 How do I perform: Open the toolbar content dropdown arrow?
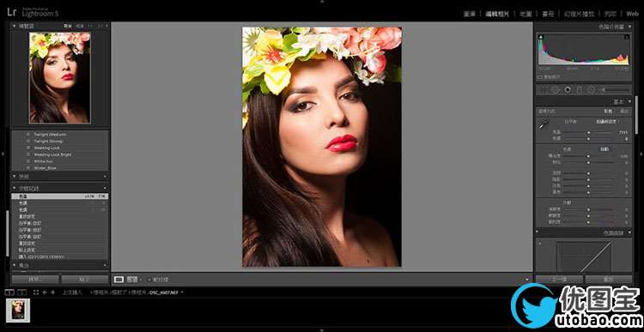pos(527,280)
